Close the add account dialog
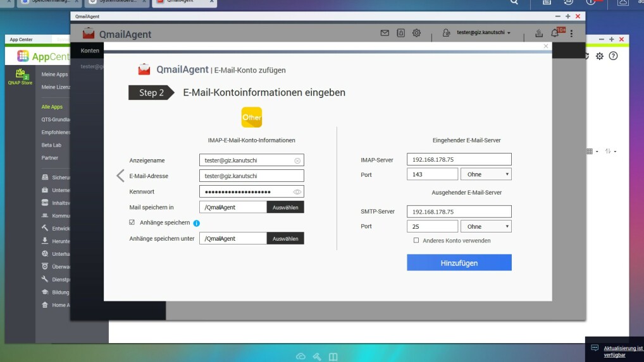The width and height of the screenshot is (644, 362). [546, 46]
